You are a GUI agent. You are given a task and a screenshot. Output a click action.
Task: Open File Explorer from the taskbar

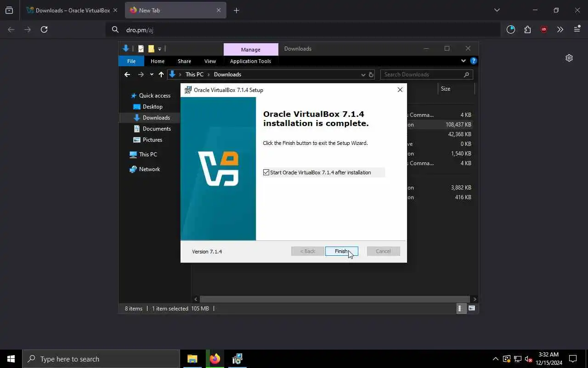[192, 359]
